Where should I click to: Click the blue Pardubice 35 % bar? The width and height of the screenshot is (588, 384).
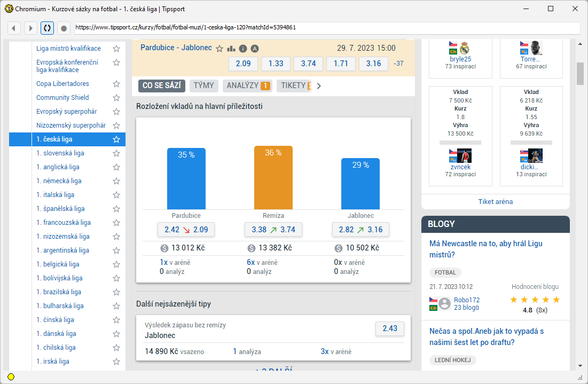tap(186, 178)
